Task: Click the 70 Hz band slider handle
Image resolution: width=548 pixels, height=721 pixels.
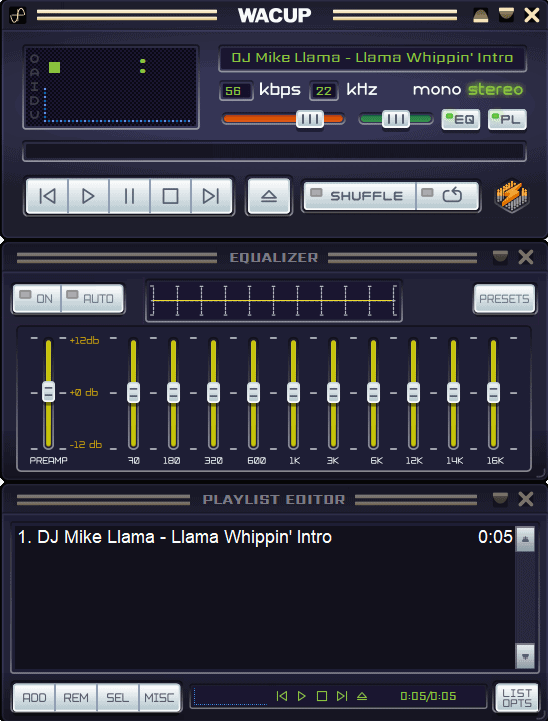Action: 133,392
